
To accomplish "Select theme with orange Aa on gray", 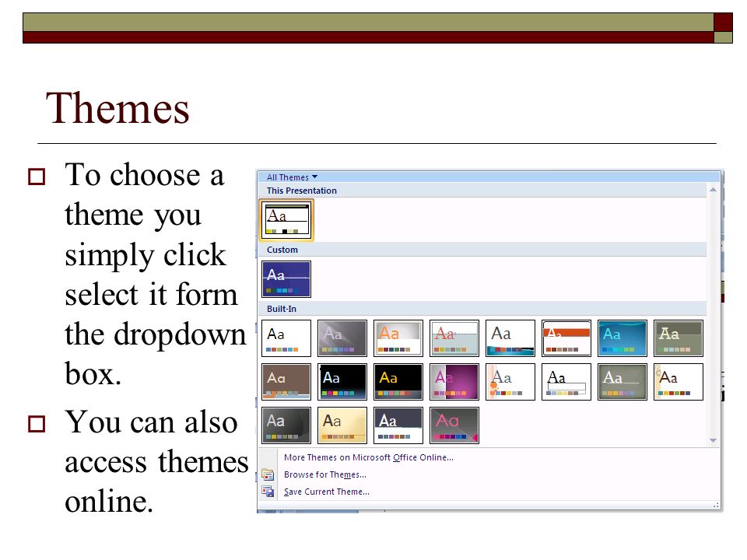I will (398, 338).
